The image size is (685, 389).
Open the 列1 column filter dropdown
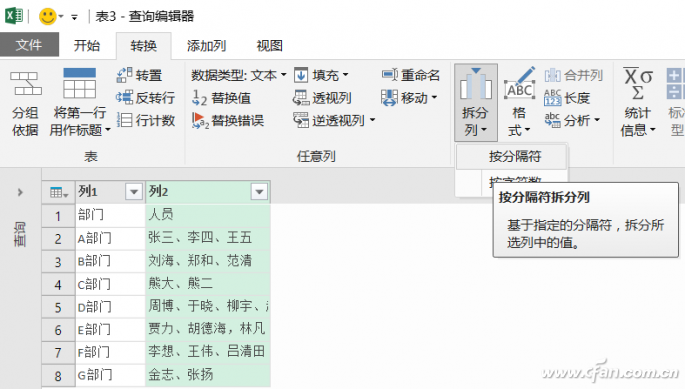tap(134, 192)
